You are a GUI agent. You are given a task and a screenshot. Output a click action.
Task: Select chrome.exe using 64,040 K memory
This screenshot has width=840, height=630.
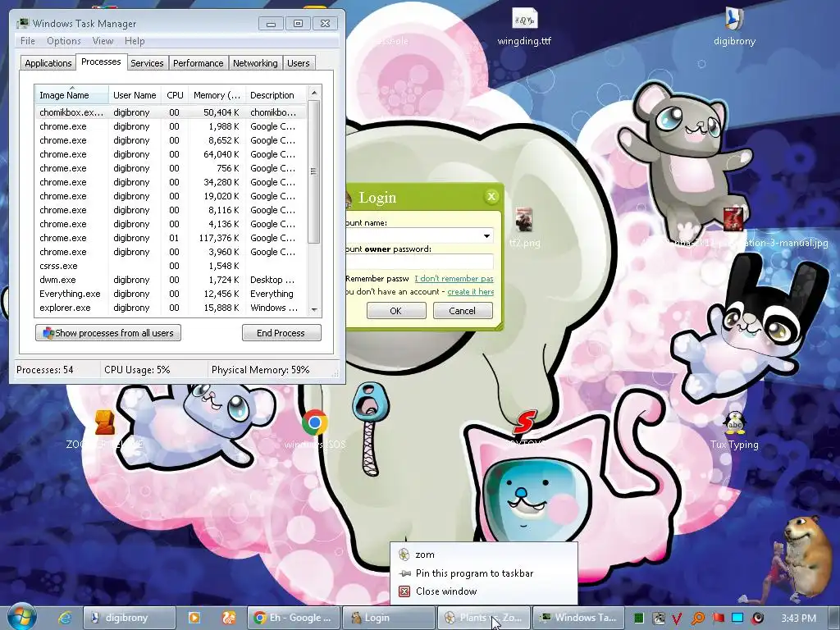tap(171, 154)
